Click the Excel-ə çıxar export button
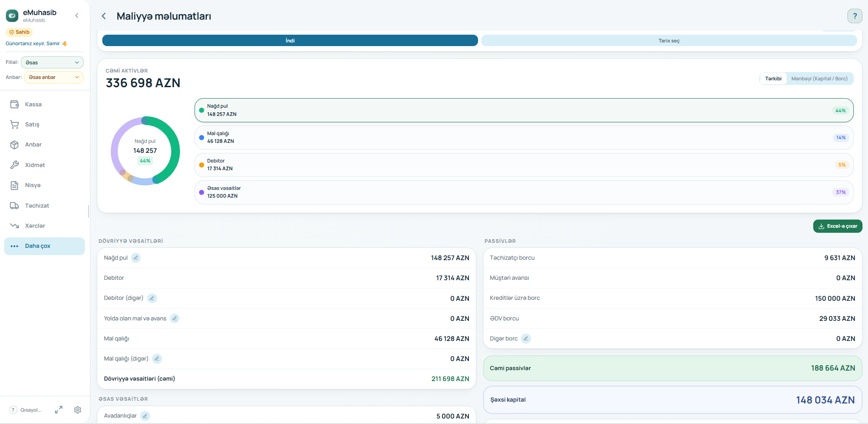This screenshot has width=868, height=424. pos(837,226)
